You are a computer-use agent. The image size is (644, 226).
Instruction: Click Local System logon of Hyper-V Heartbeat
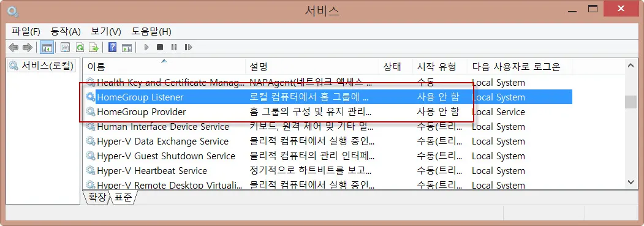pyautogui.click(x=498, y=171)
